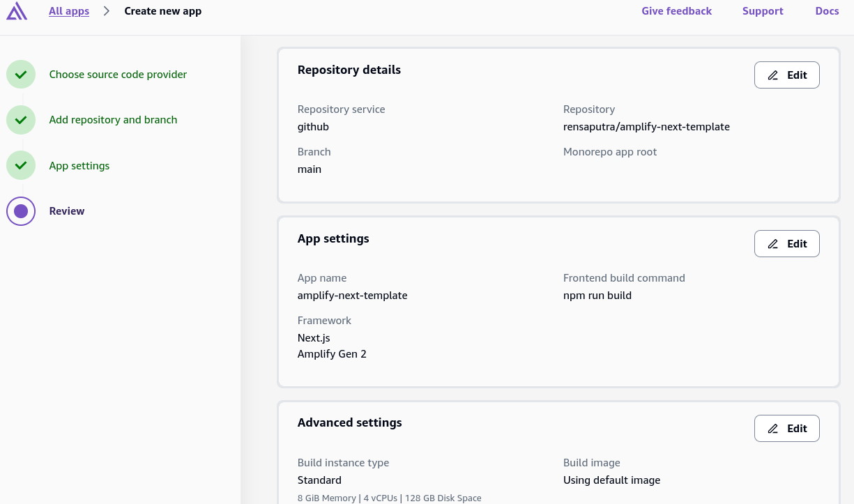Click the App name label
This screenshot has width=854, height=504.
(x=322, y=278)
